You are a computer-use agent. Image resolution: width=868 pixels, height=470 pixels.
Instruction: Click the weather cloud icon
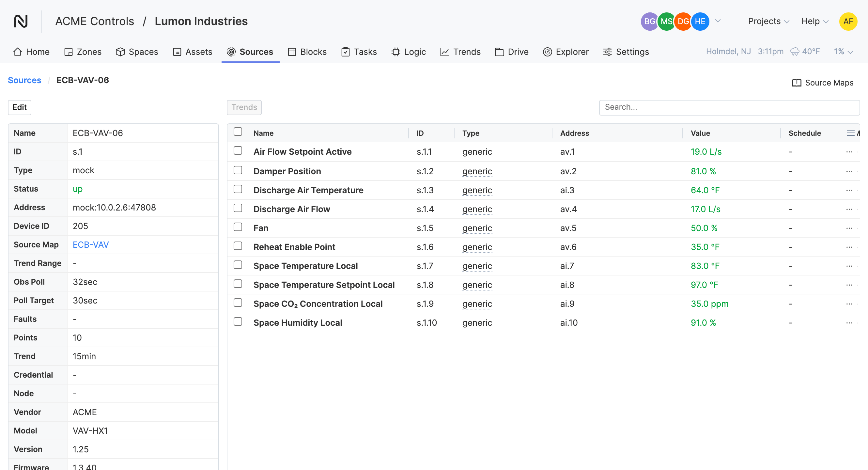tap(795, 52)
